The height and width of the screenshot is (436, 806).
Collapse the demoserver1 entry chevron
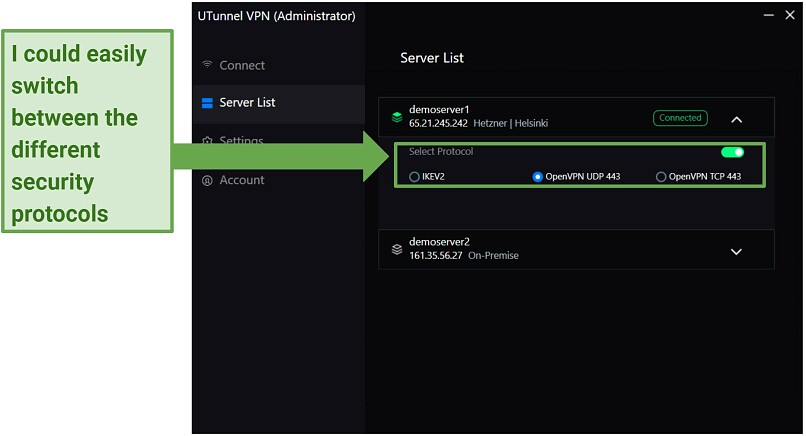(x=737, y=120)
